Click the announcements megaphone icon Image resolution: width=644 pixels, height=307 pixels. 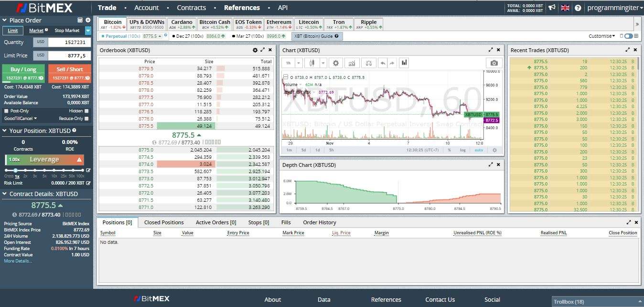[552, 8]
